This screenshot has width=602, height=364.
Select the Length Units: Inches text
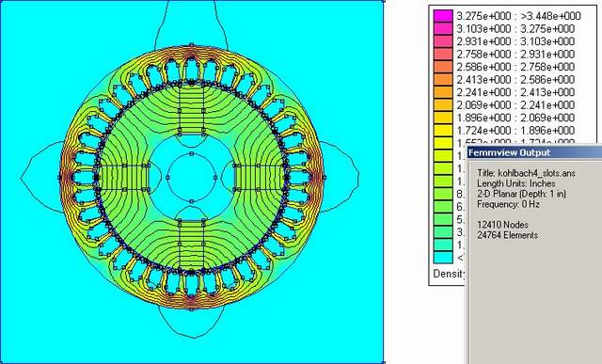[516, 183]
